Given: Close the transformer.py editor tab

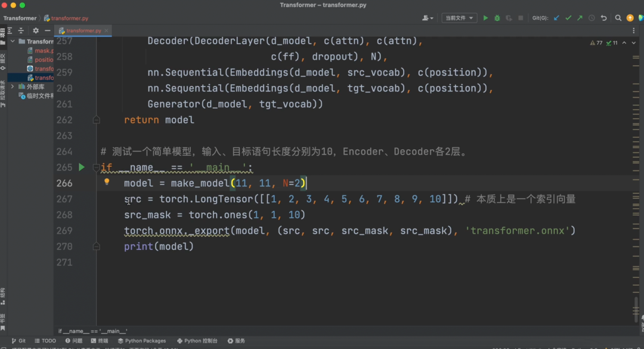Looking at the screenshot, I should click(x=106, y=30).
